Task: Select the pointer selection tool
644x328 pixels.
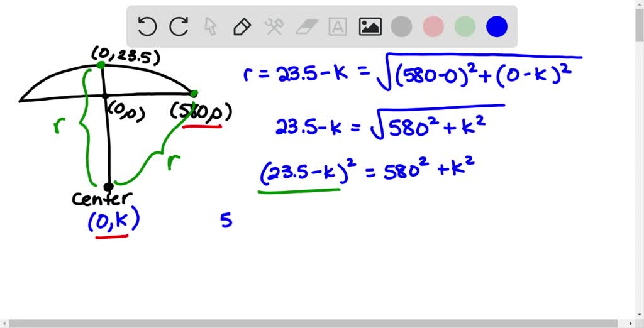Action: pos(211,26)
